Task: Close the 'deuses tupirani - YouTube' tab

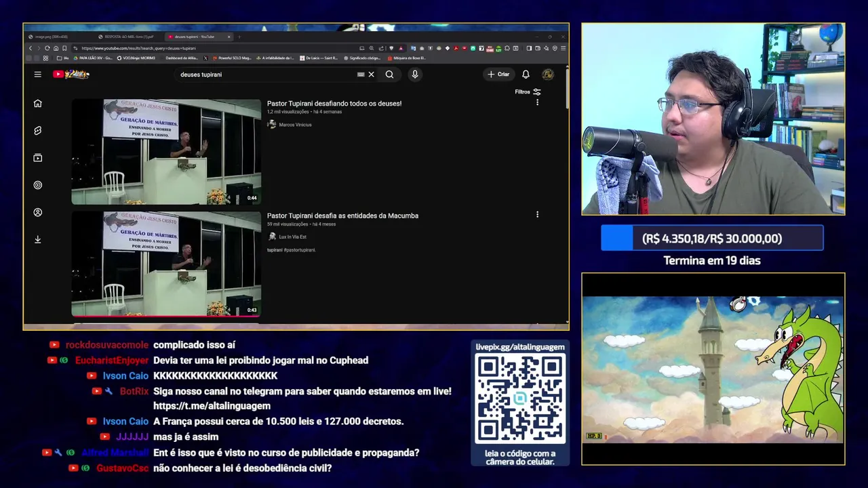Action: [x=229, y=37]
